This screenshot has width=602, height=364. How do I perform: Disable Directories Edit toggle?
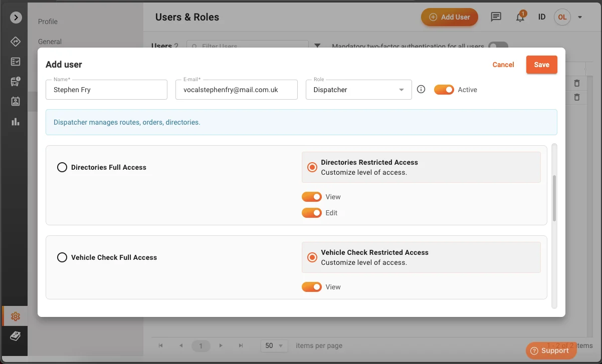tap(311, 213)
